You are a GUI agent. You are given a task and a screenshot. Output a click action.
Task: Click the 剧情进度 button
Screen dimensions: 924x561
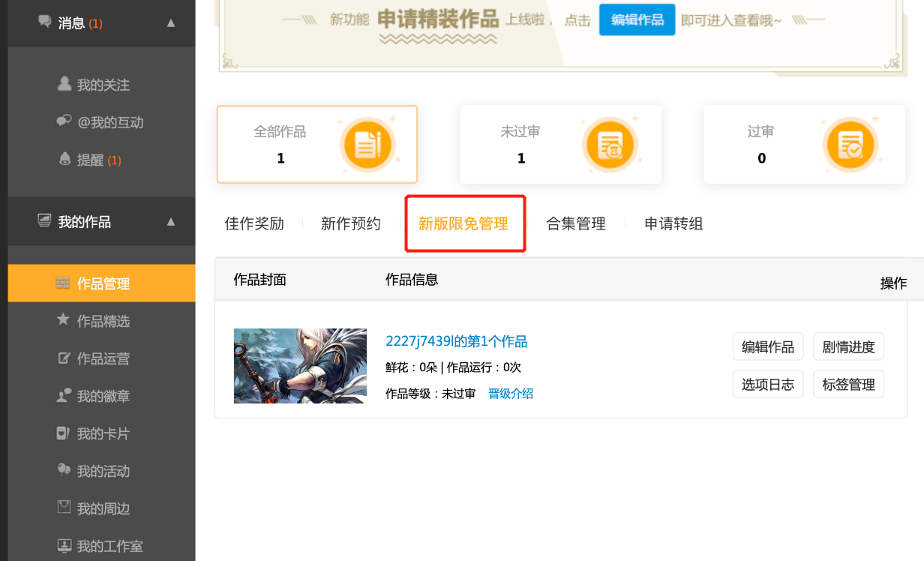click(x=848, y=346)
